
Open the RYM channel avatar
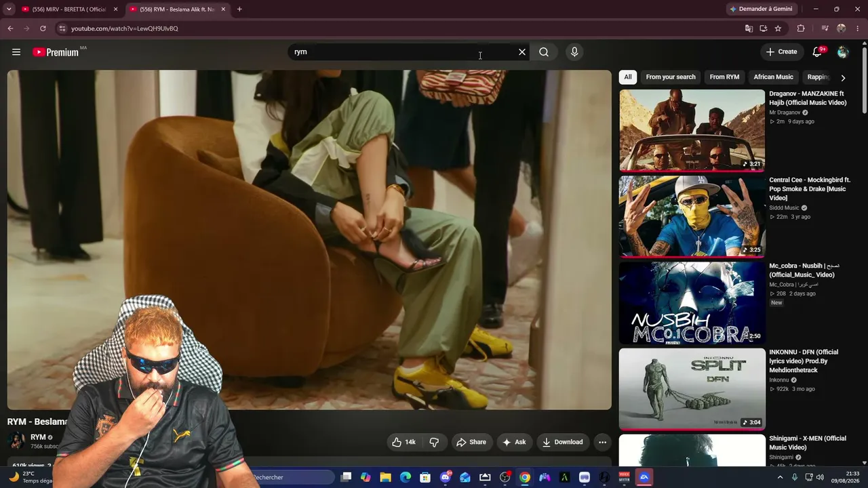pyautogui.click(x=16, y=441)
